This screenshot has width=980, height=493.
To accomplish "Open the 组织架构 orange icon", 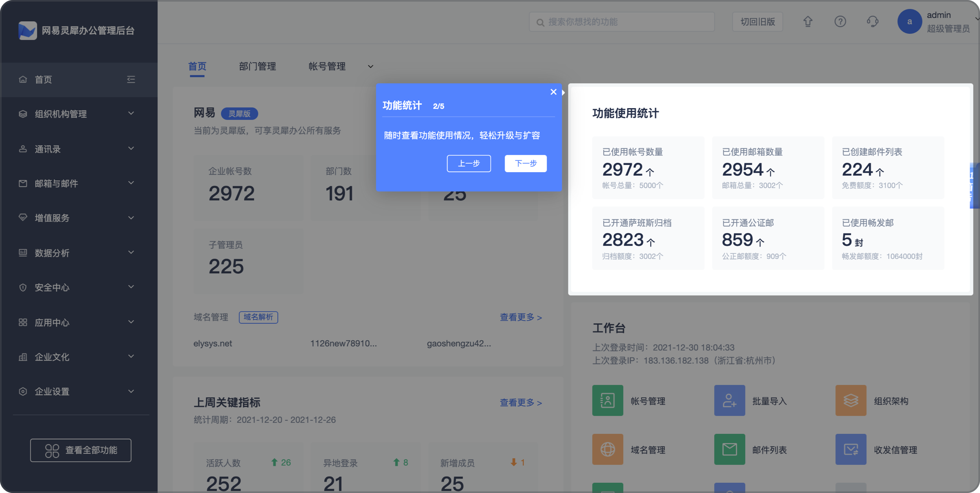I will click(x=851, y=400).
